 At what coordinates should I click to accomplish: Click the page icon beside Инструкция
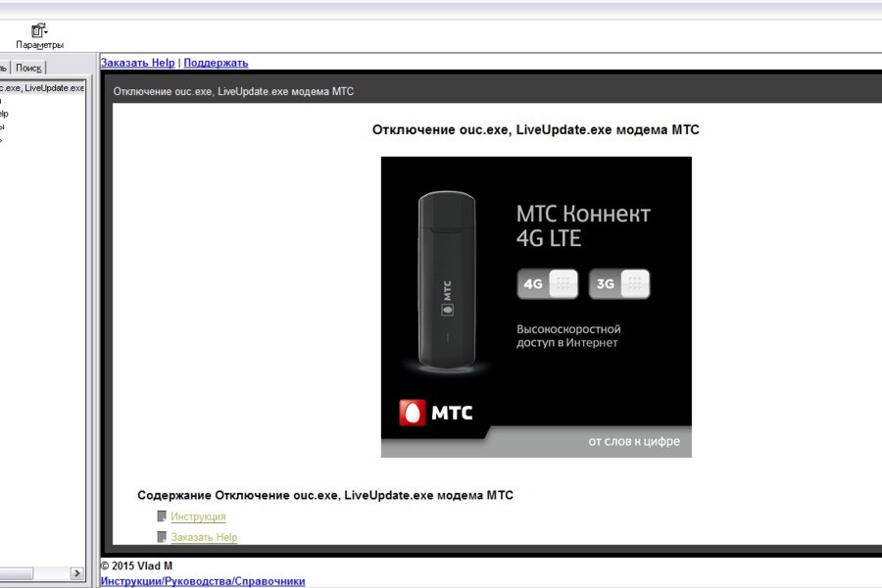pyautogui.click(x=162, y=516)
